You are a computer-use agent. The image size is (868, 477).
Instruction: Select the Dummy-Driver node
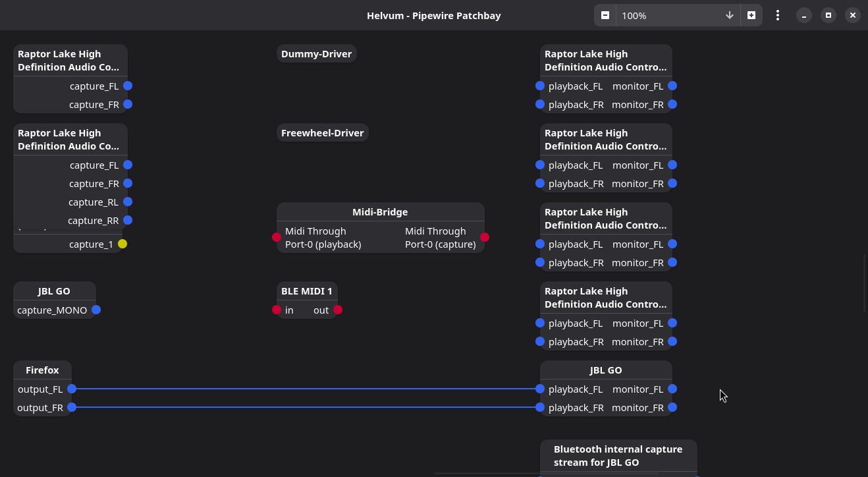(x=316, y=53)
